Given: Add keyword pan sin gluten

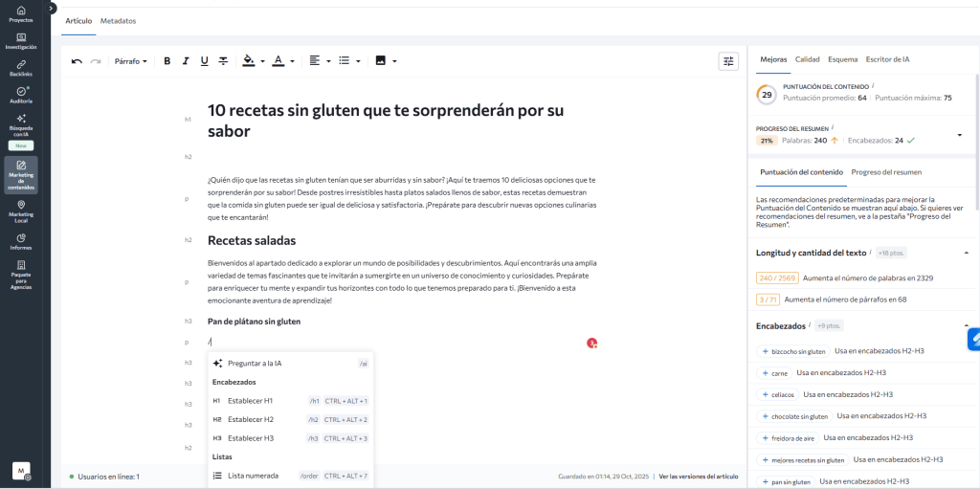Looking at the screenshot, I should pos(786,482).
